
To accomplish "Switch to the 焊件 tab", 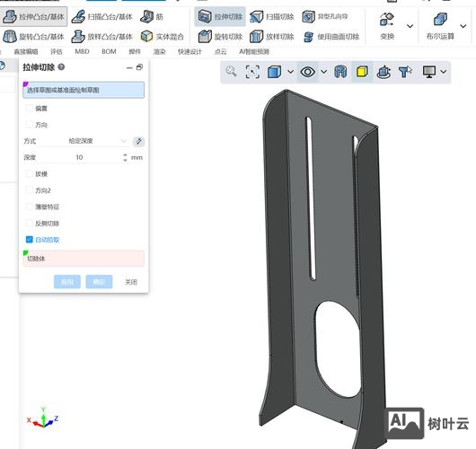I will click(x=135, y=51).
